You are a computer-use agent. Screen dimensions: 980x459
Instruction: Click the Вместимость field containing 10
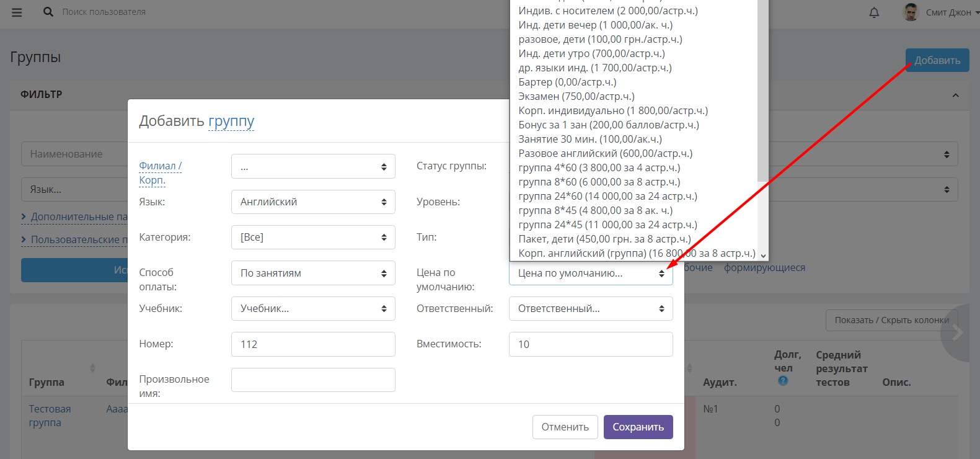(591, 344)
